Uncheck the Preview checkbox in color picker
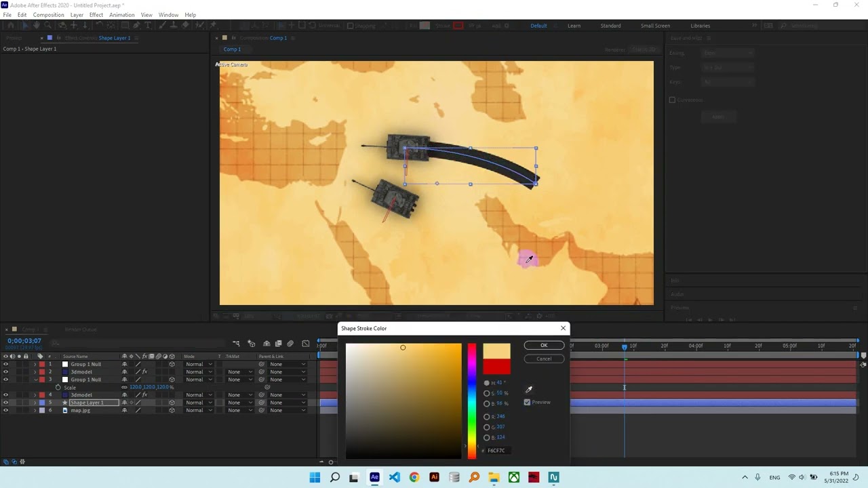Screen dimensions: 868x488 [527, 402]
